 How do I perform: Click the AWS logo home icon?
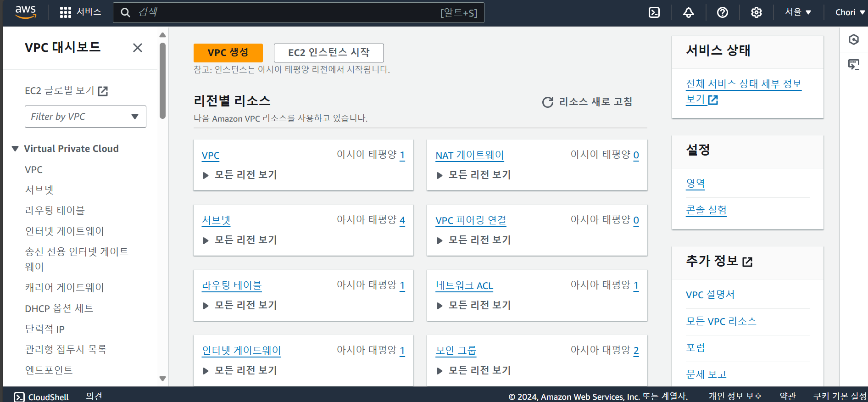coord(26,12)
